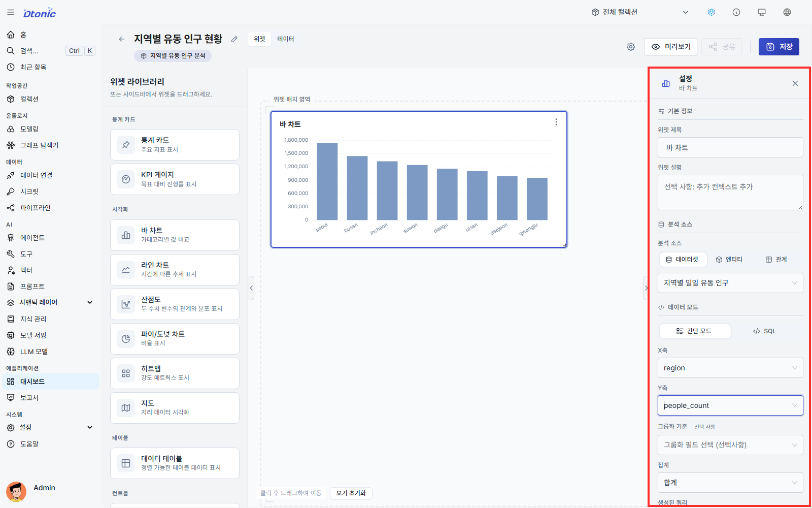
Task: Open Y축 people_count dropdown
Action: click(730, 405)
